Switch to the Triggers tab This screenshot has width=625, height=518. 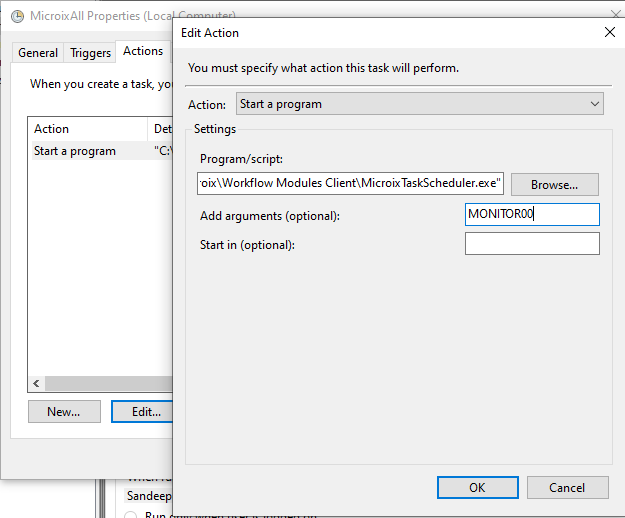pos(90,53)
